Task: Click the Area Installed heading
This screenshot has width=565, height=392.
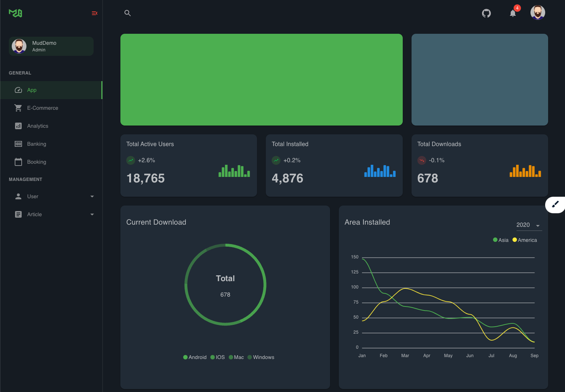Action: tap(367, 222)
